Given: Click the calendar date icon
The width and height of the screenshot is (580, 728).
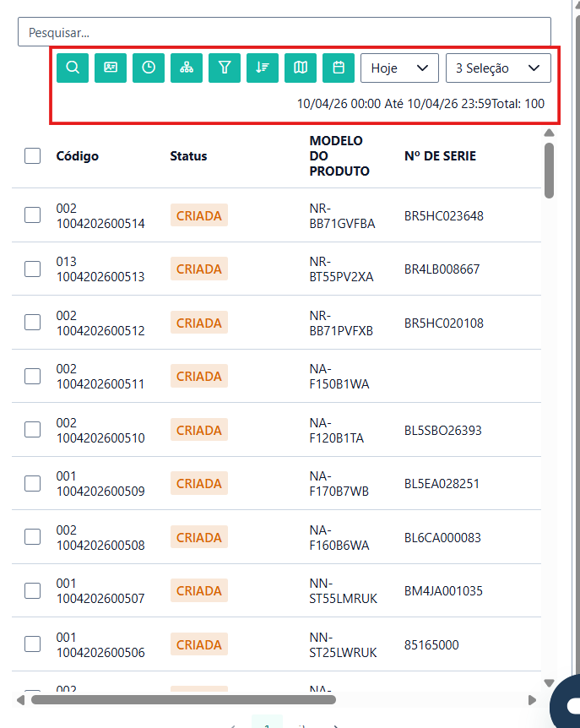Looking at the screenshot, I should pyautogui.click(x=339, y=68).
